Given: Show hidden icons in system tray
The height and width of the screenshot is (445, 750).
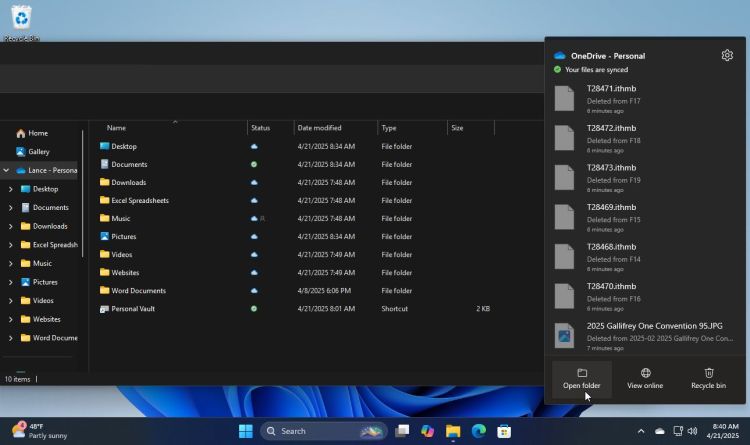Looking at the screenshot, I should pos(641,431).
